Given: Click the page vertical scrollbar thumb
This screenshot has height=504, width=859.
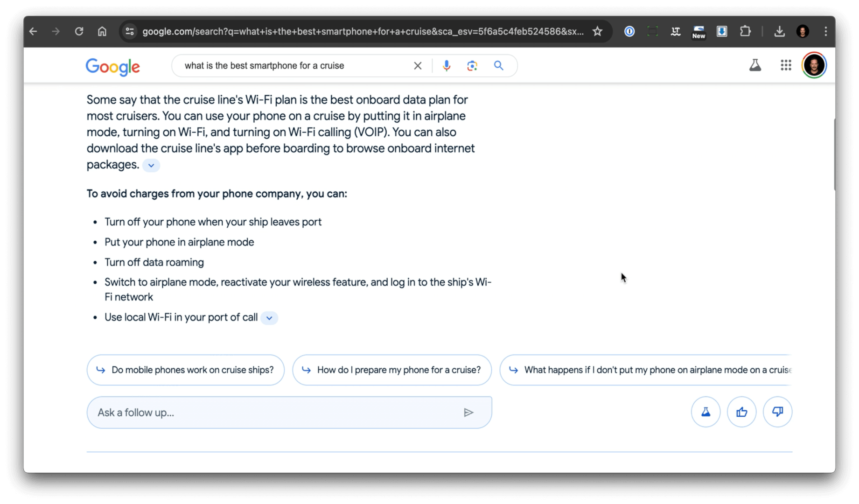Looking at the screenshot, I should click(834, 154).
